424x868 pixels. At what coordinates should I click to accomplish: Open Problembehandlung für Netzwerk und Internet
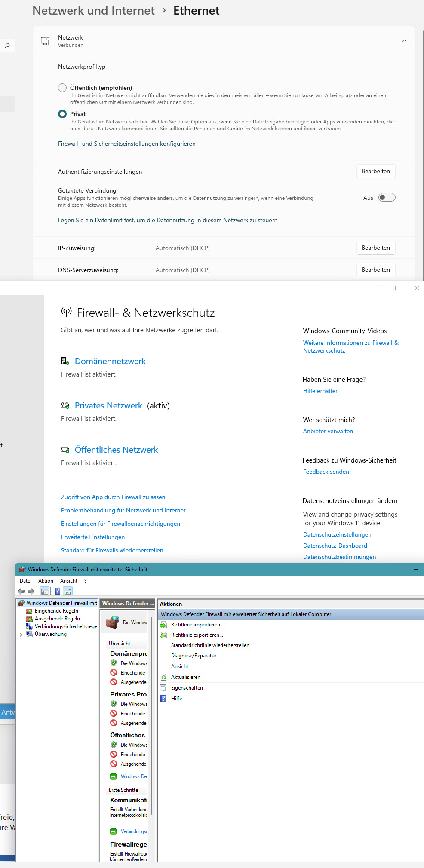(x=123, y=510)
